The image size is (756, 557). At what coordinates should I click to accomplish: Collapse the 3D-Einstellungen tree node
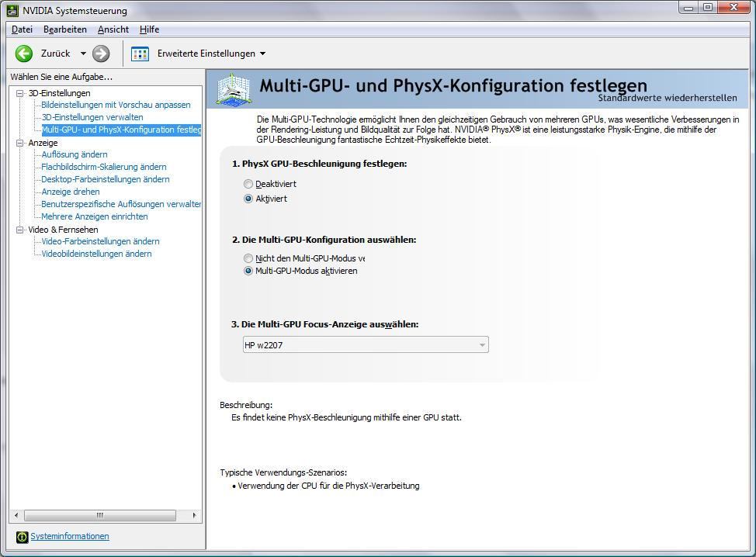19,93
